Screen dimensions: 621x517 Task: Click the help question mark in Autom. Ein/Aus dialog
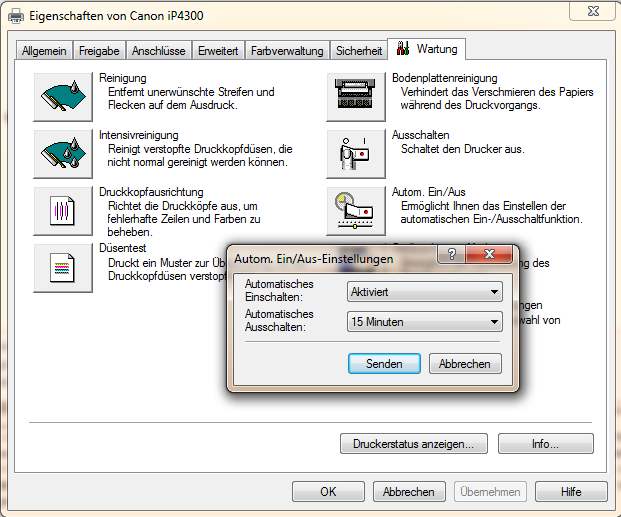point(452,254)
